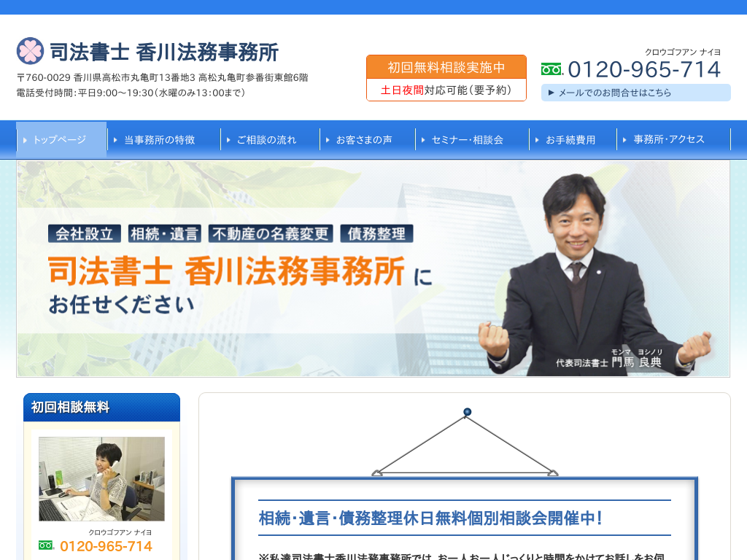Click the green free-dial icon in header
747x560 pixels.
551,69
